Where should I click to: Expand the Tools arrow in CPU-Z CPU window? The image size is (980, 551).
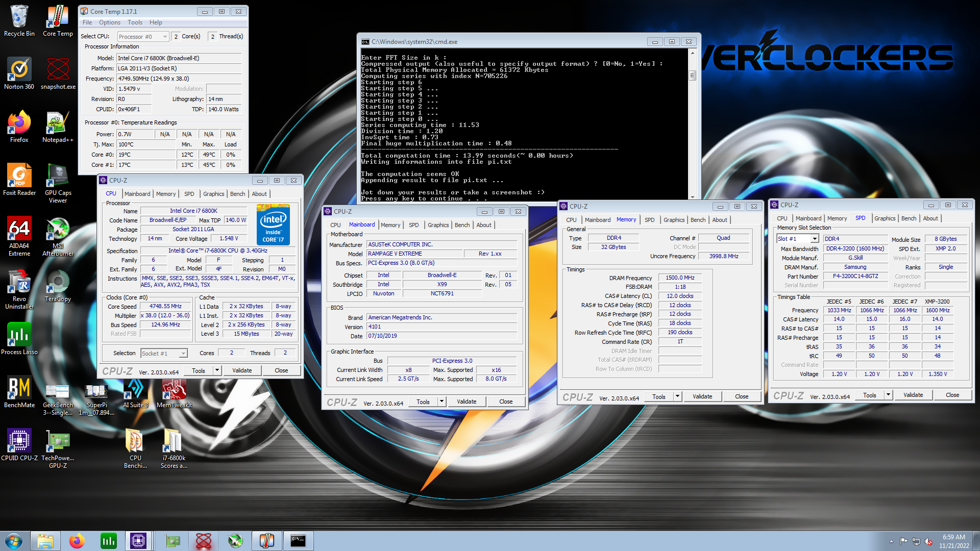[217, 370]
